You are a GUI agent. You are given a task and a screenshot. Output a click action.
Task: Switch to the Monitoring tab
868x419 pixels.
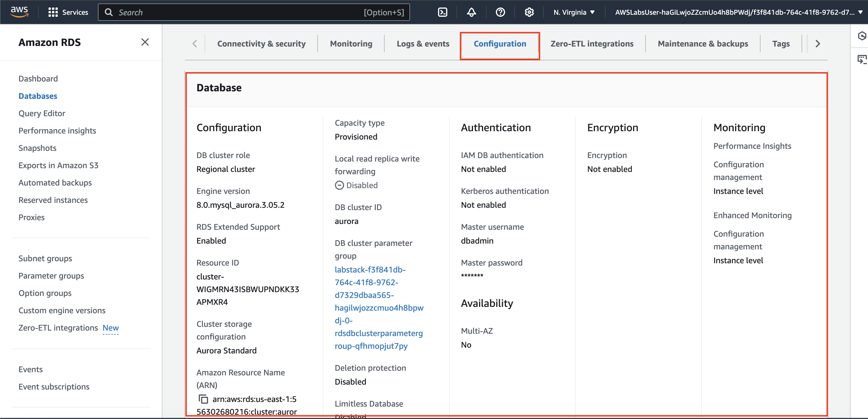pos(351,44)
